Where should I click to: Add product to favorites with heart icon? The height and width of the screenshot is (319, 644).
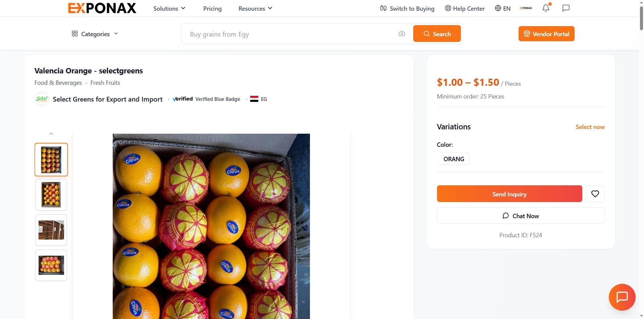(595, 194)
